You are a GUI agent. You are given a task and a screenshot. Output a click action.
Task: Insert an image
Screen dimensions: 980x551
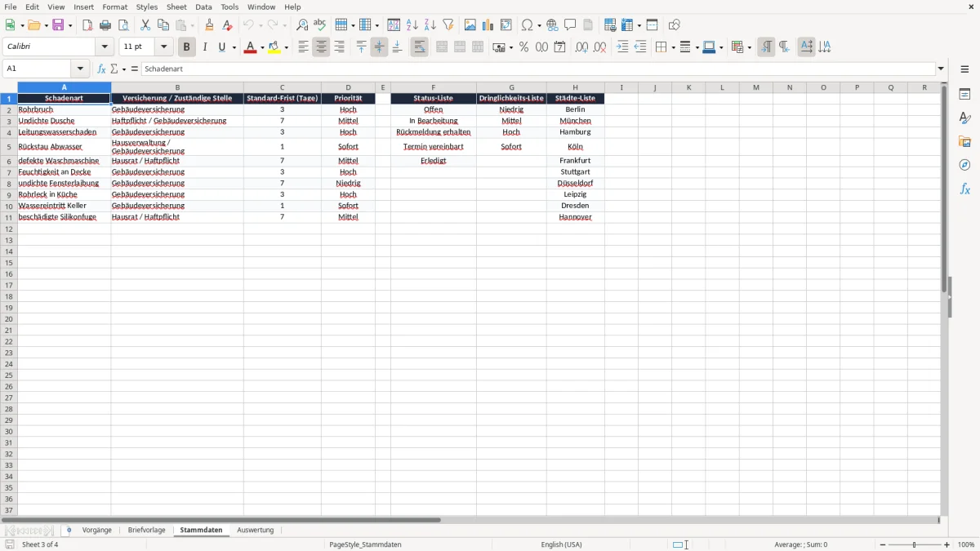tap(470, 25)
